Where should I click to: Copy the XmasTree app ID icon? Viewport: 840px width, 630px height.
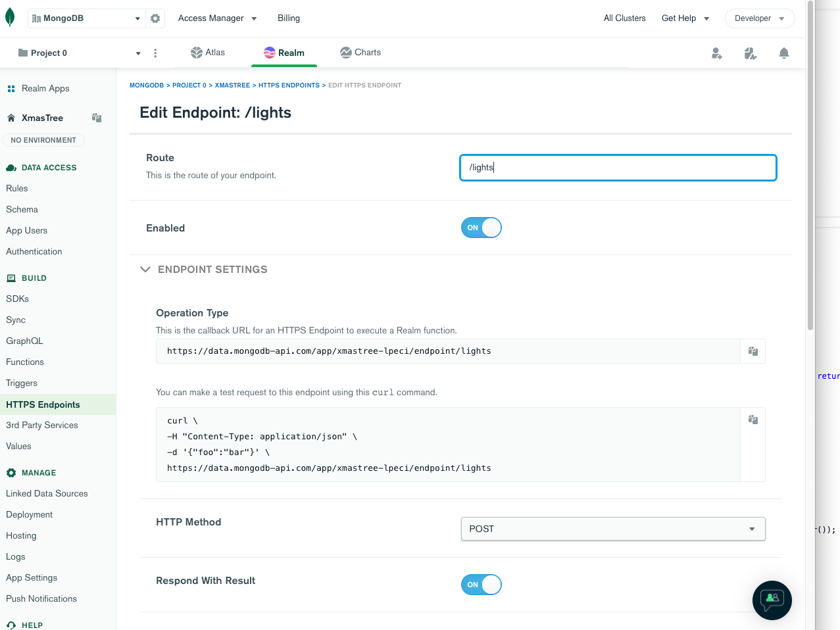click(97, 118)
